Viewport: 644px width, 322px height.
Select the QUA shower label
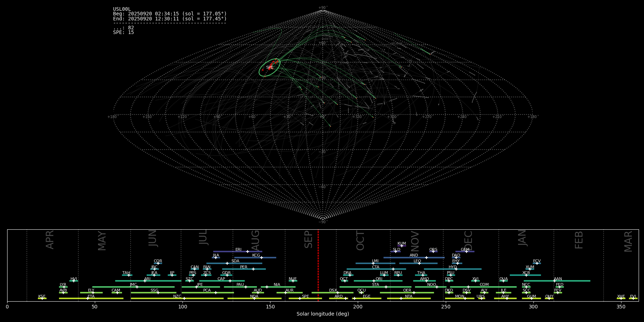(503, 279)
